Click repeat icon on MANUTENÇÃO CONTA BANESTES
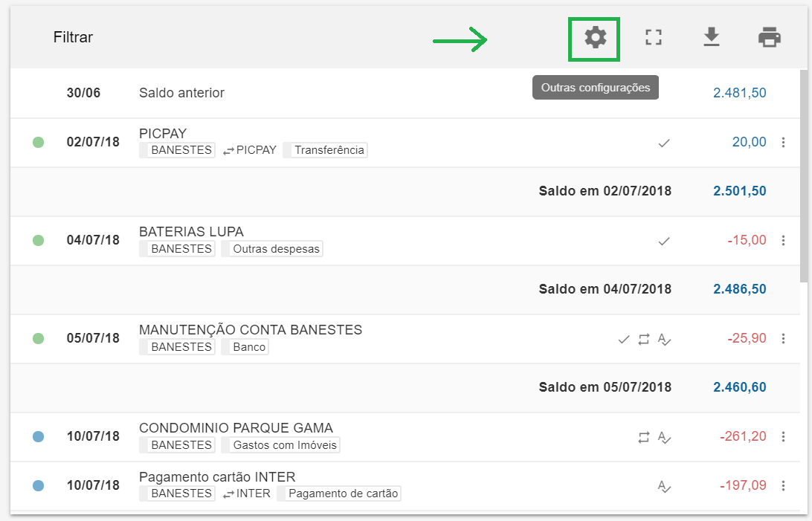The width and height of the screenshot is (812, 521). pos(644,339)
